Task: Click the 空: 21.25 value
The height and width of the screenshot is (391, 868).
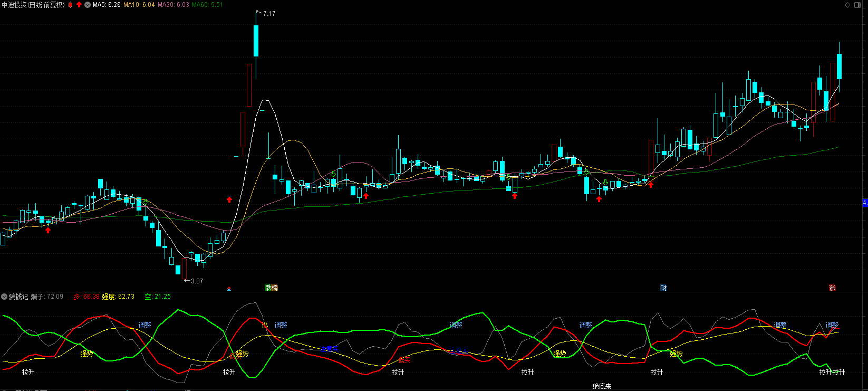Action: 158,297
